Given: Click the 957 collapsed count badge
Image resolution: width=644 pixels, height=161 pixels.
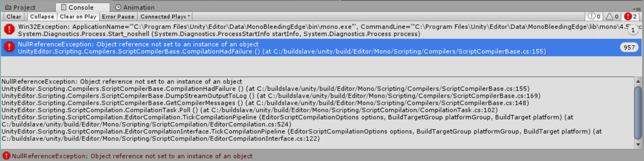Looking at the screenshot, I should pyautogui.click(x=629, y=47).
